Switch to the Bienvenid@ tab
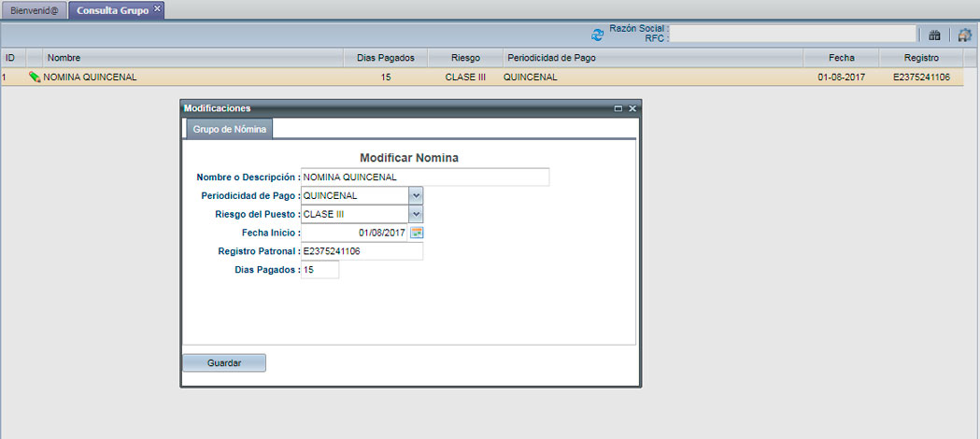980x439 pixels. 34,9
